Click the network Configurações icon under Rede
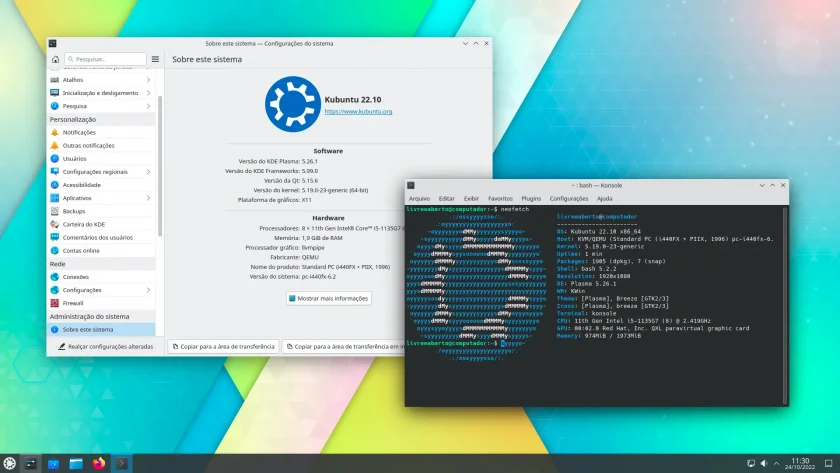This screenshot has width=840, height=473. click(55, 290)
